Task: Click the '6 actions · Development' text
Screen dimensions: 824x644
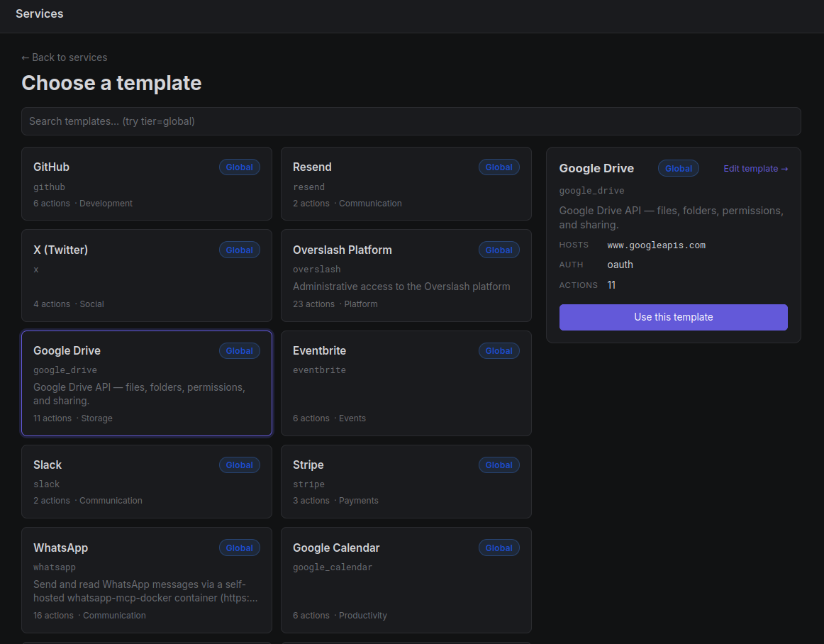Action: (83, 204)
